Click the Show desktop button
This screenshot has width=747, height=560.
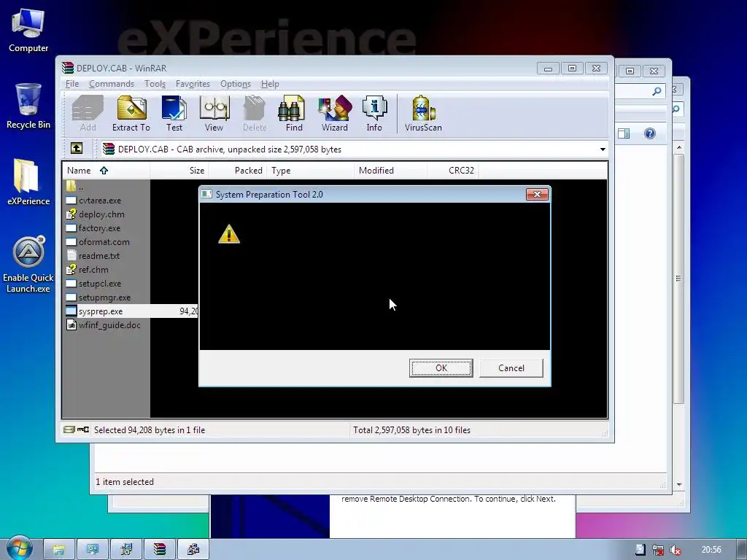742,550
